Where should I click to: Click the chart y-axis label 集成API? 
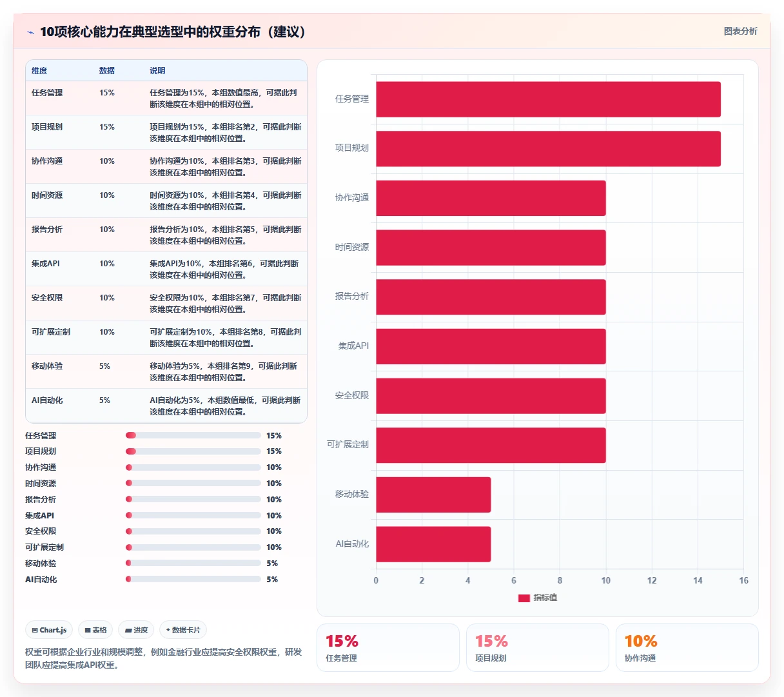(353, 346)
